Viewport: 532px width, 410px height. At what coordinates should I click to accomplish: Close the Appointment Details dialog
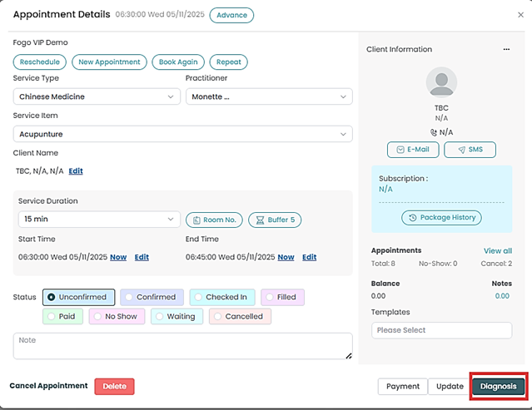[x=520, y=15]
